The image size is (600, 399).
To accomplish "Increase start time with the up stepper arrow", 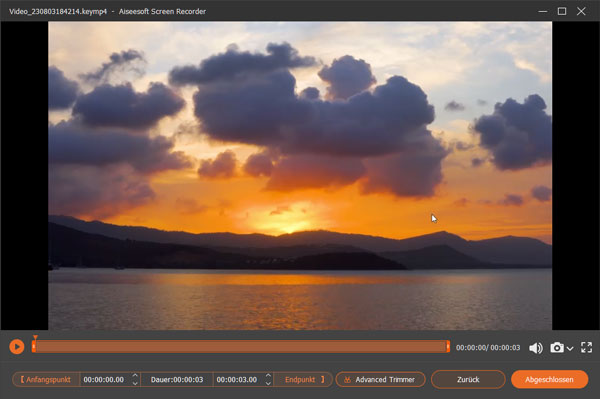I will point(135,376).
